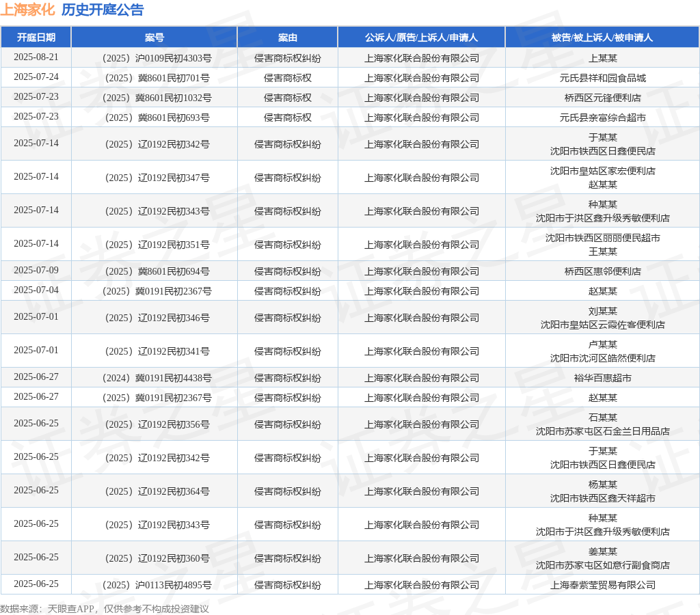The image size is (700, 615).
Task: Click 侵害商标权纠纷 in the 沪0109民初4303号 row
Action: [x=288, y=58]
